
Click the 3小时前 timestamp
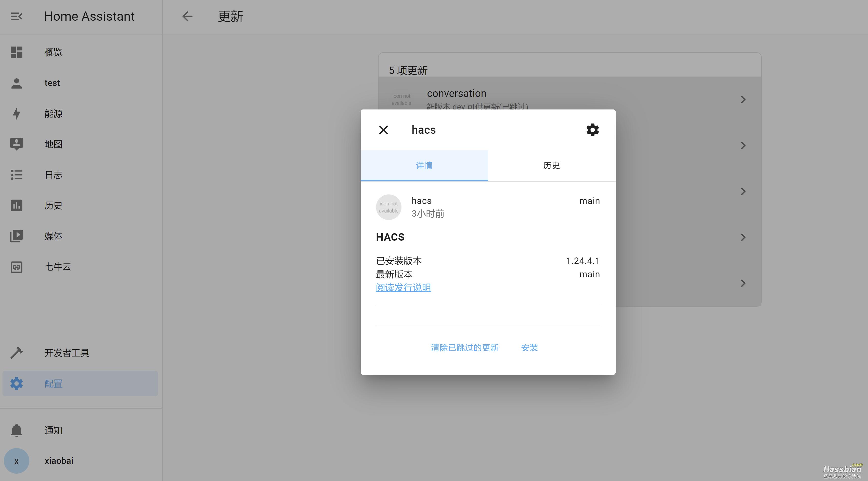[428, 214]
